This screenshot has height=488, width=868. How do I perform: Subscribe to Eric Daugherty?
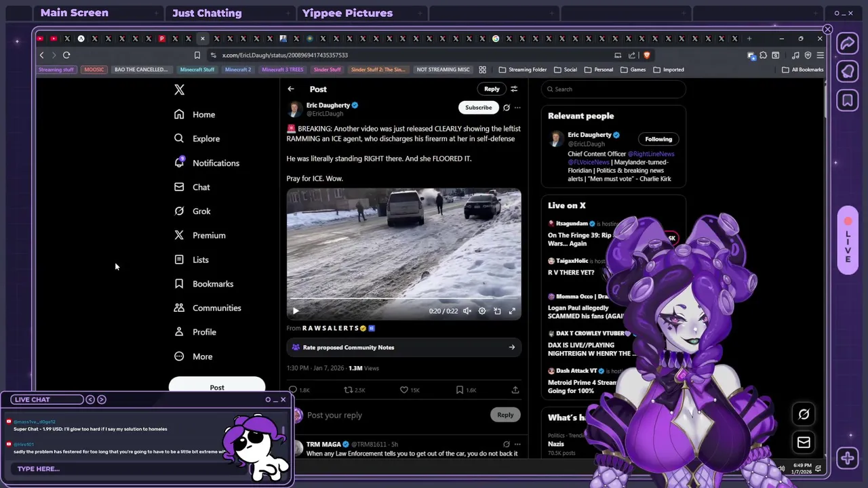coord(479,107)
